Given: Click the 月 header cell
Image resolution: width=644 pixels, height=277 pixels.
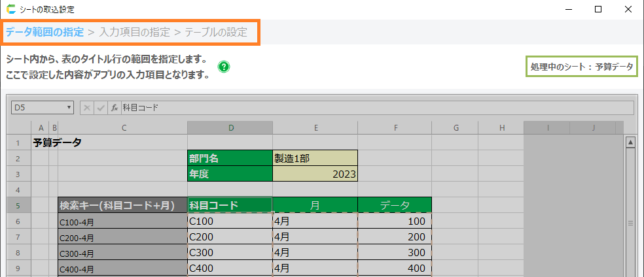Looking at the screenshot, I should (x=315, y=205).
